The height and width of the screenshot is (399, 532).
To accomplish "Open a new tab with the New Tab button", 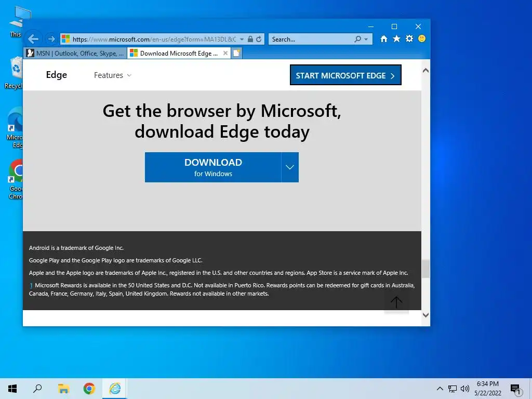I will tap(236, 54).
